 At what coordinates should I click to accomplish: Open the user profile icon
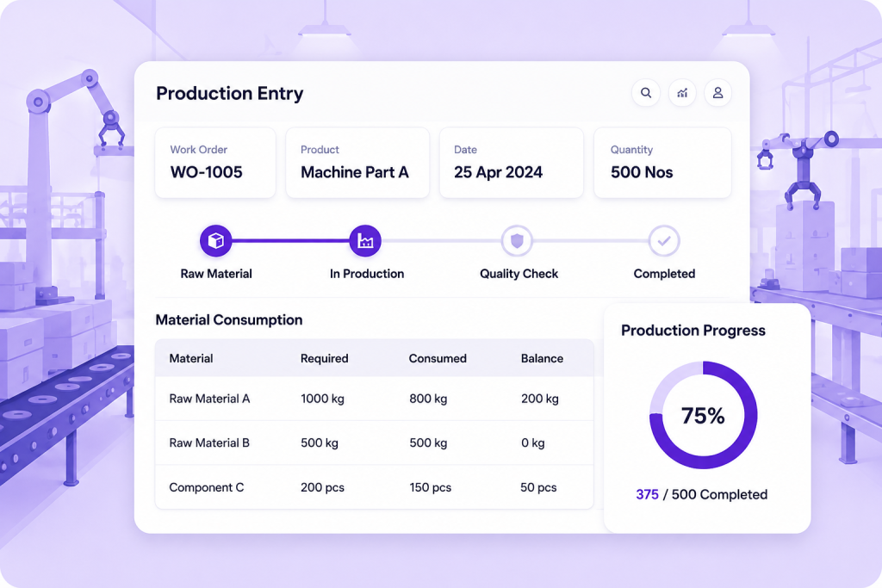(x=717, y=93)
